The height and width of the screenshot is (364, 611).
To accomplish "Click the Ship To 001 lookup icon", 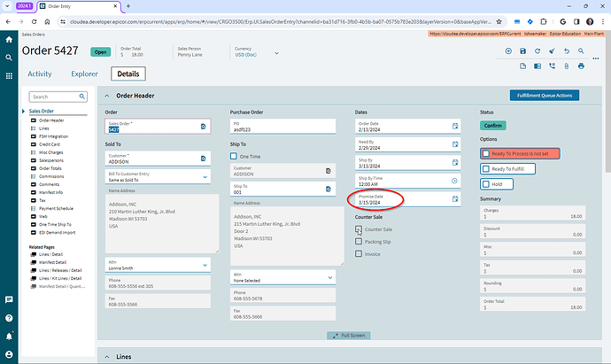I will [329, 189].
